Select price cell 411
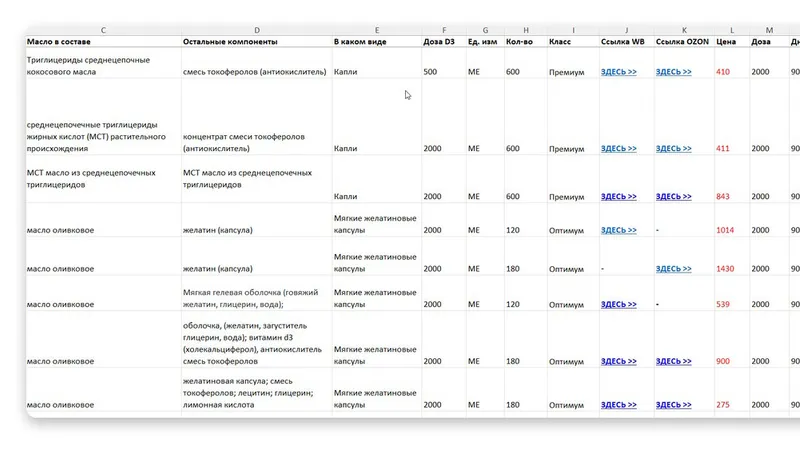This screenshot has width=800, height=450. [732, 117]
